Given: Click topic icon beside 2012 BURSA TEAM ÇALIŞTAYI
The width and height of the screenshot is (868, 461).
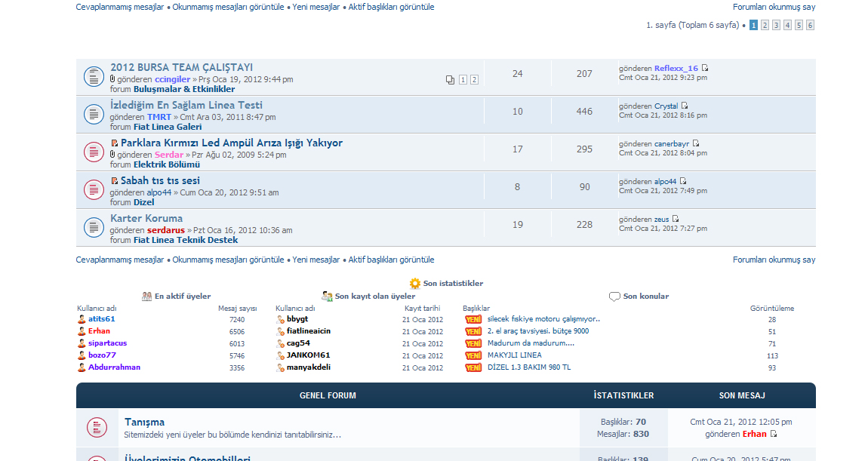Looking at the screenshot, I should pyautogui.click(x=94, y=76).
